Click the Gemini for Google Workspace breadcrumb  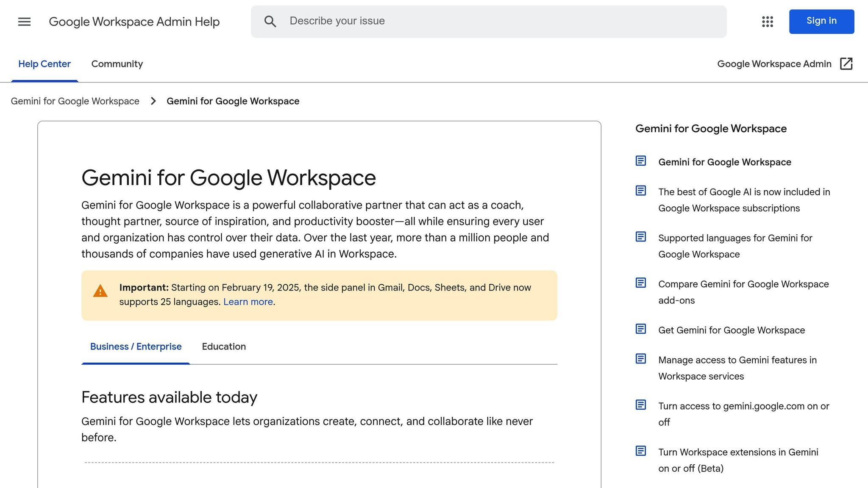pyautogui.click(x=75, y=101)
